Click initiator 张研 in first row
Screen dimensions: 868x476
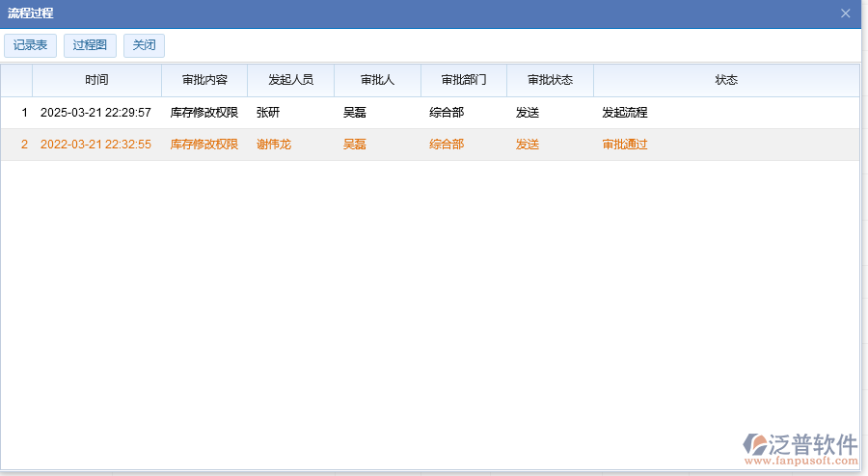pos(268,113)
